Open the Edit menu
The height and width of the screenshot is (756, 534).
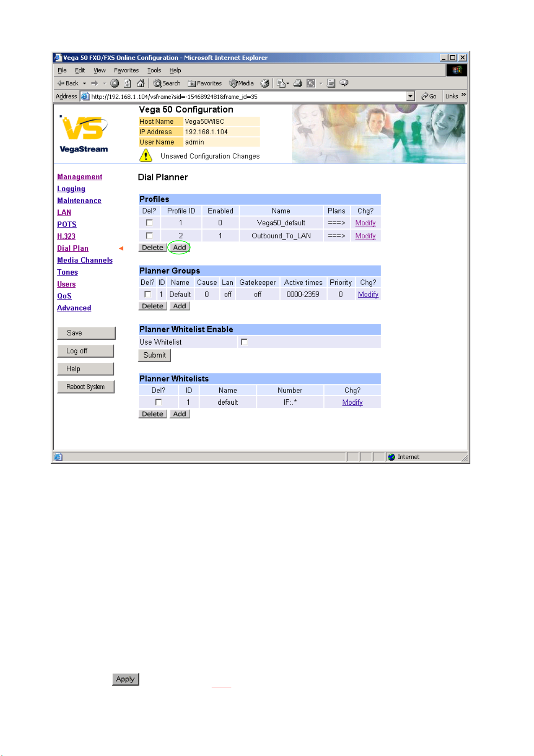[x=80, y=70]
